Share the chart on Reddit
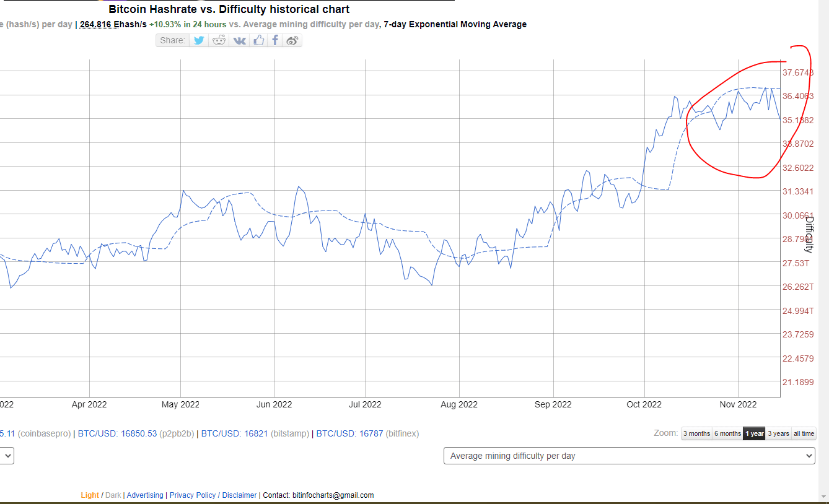 pyautogui.click(x=219, y=40)
